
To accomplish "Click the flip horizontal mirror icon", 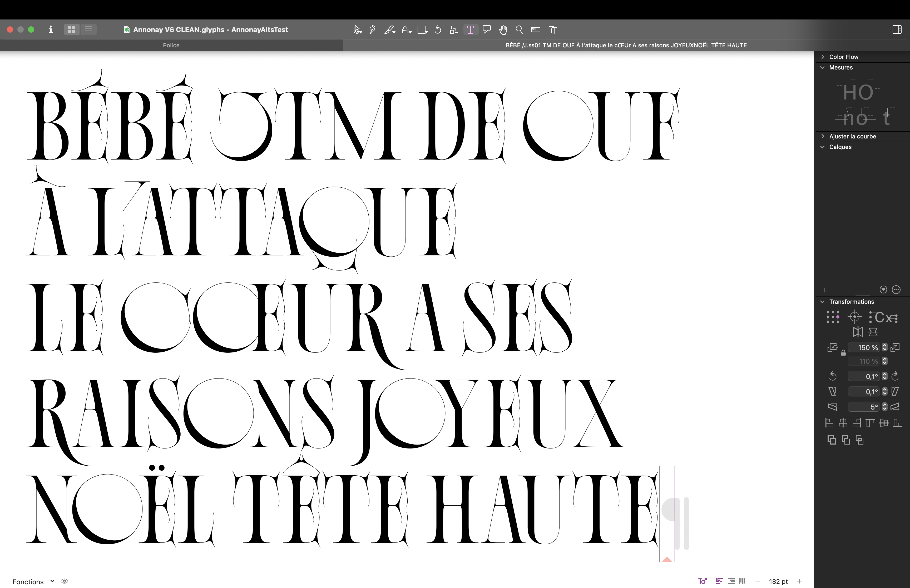I will pyautogui.click(x=858, y=332).
